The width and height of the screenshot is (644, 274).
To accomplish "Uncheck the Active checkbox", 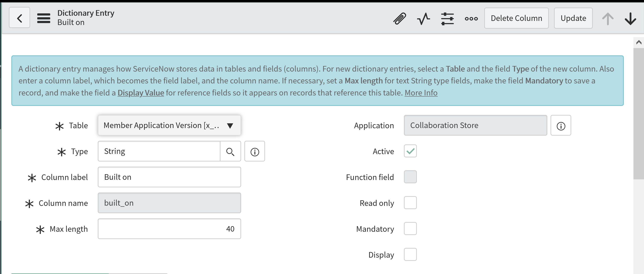I will [410, 151].
